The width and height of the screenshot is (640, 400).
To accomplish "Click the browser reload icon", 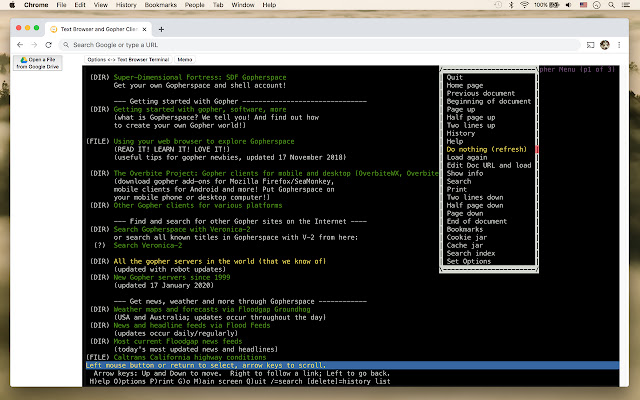I will 50,44.
